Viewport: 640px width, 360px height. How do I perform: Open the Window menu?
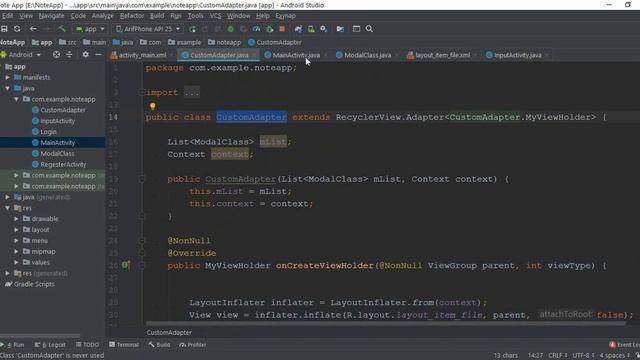(238, 16)
